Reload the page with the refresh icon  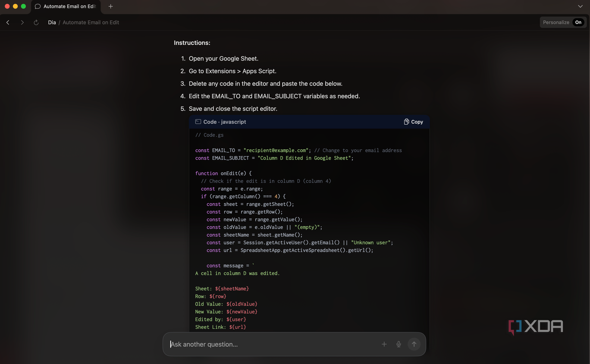36,22
